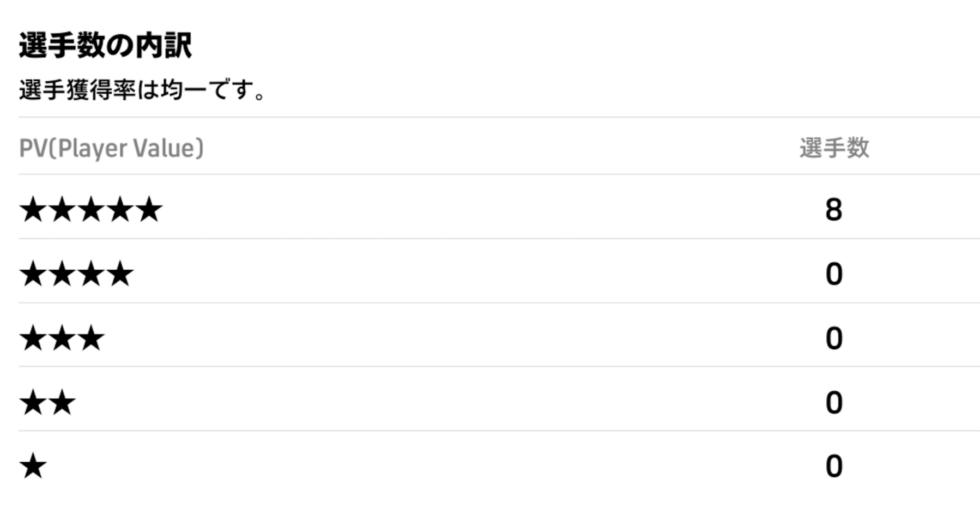Click the first star in the four-star row
Viewport: 980px width, 509px height.
tap(33, 274)
